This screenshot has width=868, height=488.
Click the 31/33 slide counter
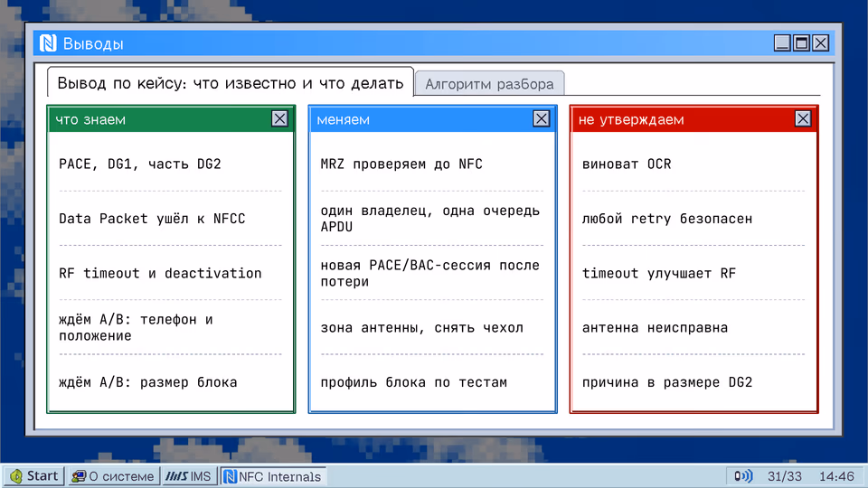click(x=785, y=476)
